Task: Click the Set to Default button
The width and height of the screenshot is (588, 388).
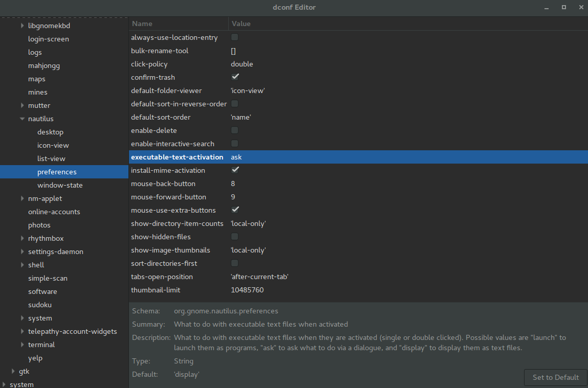Action: (555, 377)
